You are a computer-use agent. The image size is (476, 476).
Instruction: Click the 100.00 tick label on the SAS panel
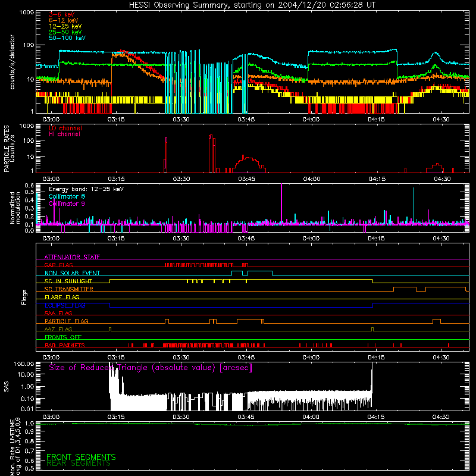24,364
